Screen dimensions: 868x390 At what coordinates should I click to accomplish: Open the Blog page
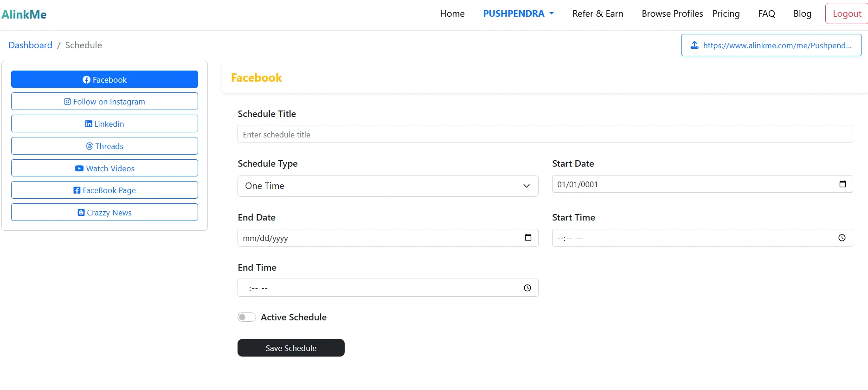coord(802,13)
